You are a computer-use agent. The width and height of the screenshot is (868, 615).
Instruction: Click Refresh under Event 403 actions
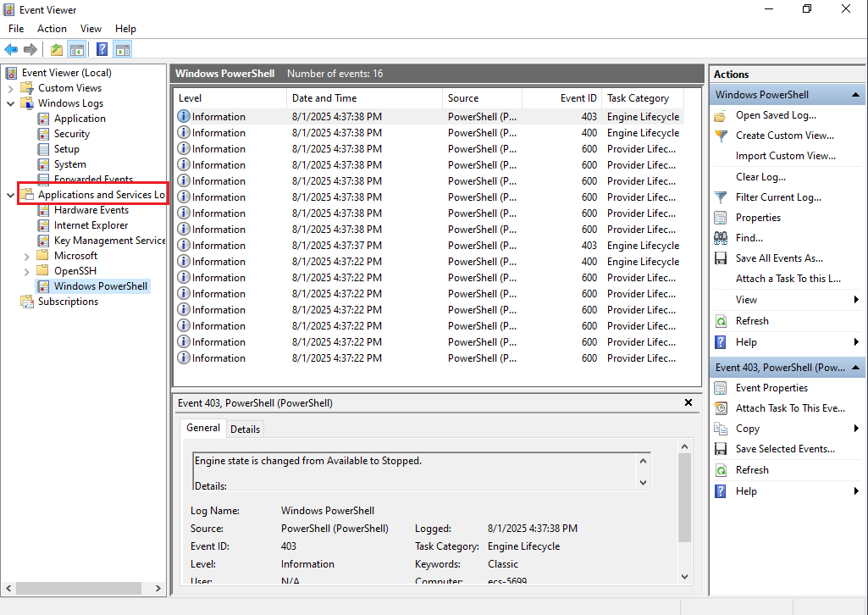[752, 470]
